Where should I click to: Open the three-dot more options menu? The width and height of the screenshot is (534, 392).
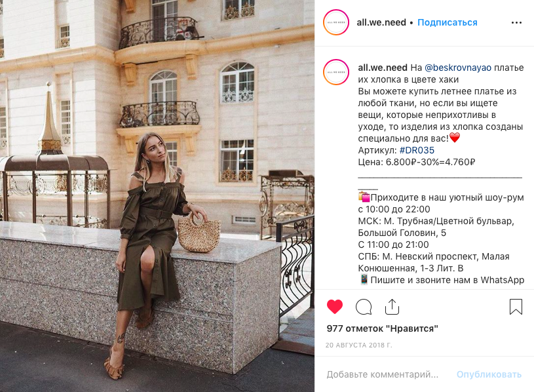[x=516, y=22]
